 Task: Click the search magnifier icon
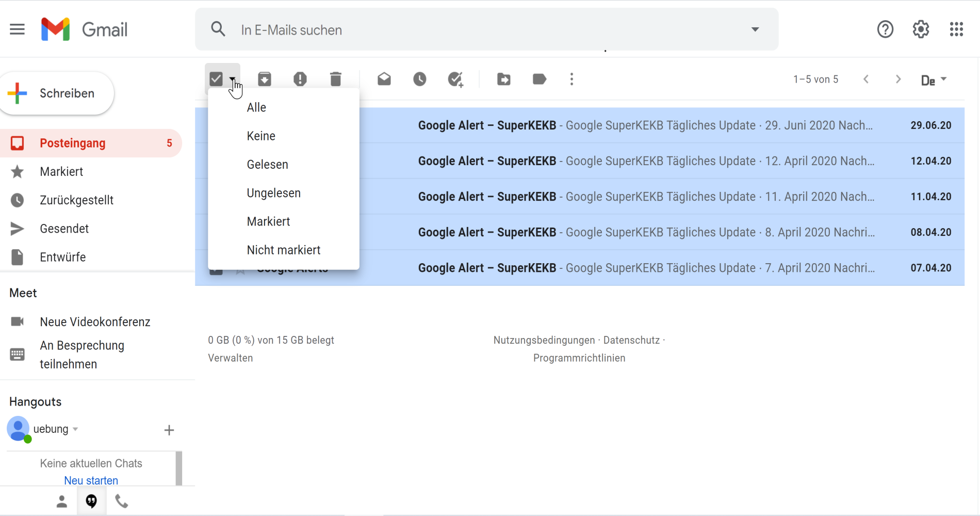[218, 29]
